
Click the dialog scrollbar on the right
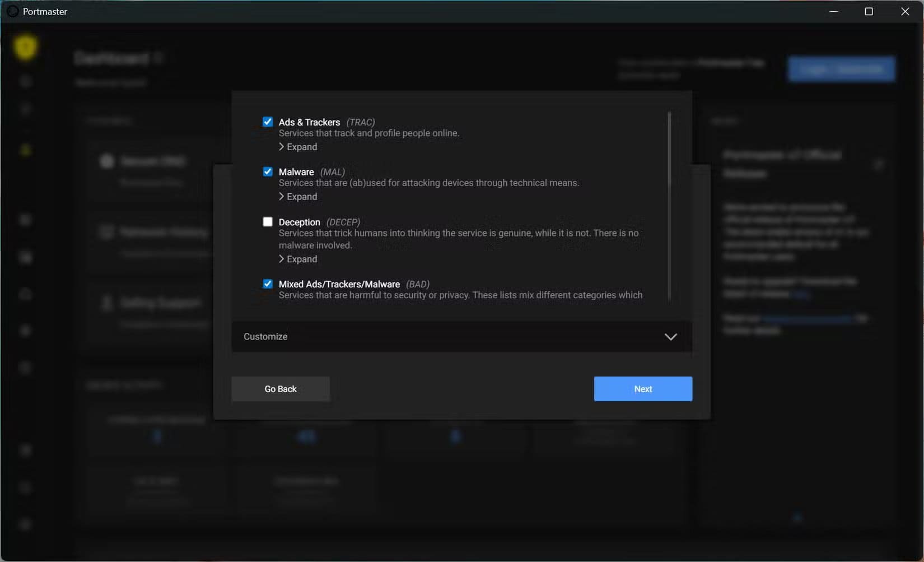(x=669, y=207)
